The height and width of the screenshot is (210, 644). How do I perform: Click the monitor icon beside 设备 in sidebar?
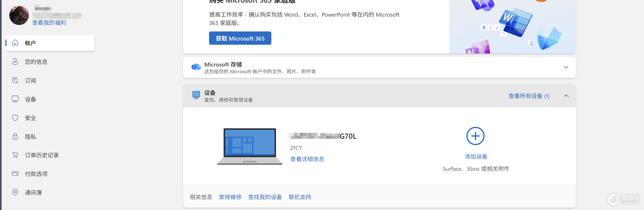[15, 99]
